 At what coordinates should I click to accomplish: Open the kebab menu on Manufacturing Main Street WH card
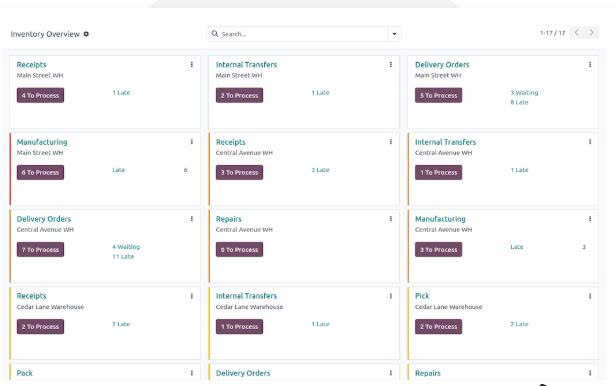click(x=192, y=142)
